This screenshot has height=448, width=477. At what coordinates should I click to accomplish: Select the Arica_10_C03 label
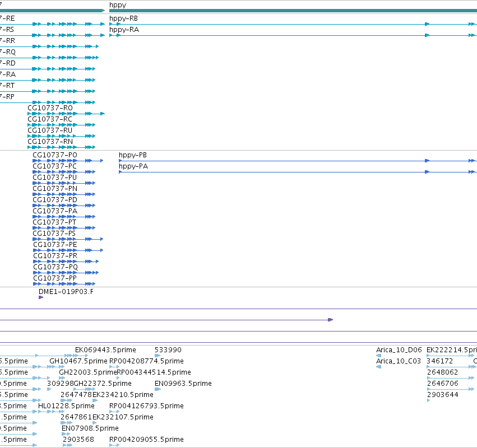[399, 361]
